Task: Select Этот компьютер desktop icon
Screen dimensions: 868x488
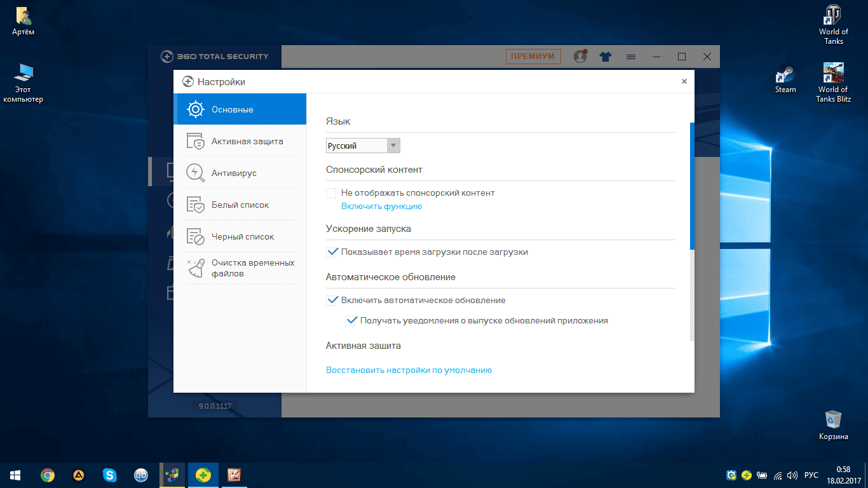Action: click(x=24, y=83)
